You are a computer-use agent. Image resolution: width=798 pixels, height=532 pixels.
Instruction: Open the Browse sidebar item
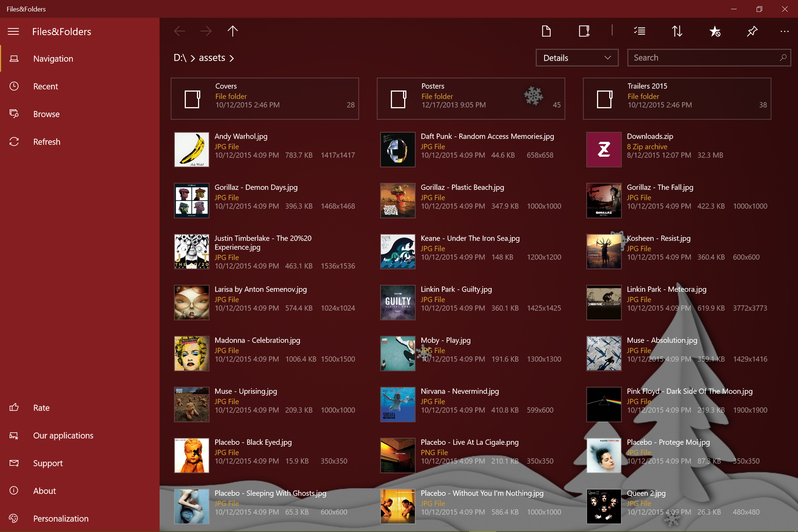46,114
